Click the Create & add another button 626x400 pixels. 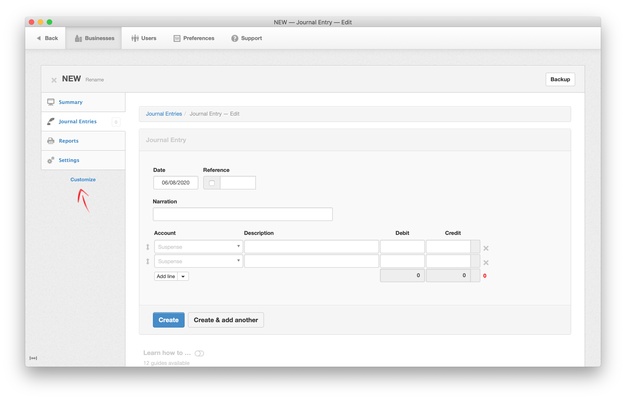(x=226, y=320)
